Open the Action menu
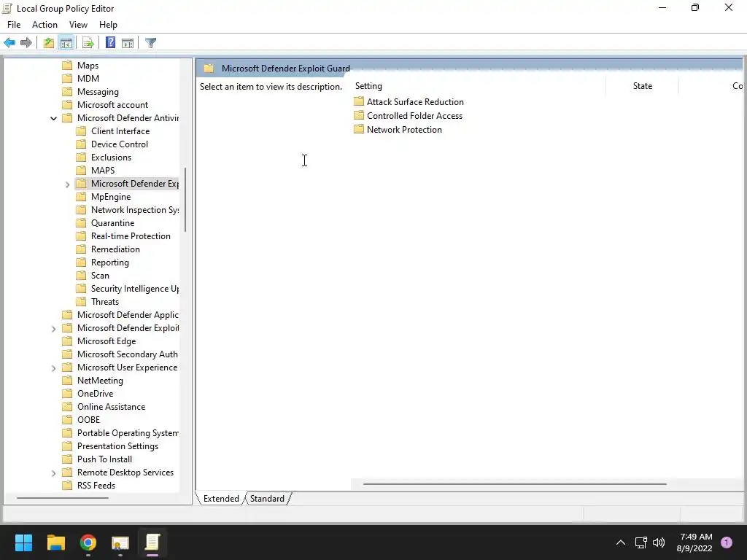Screen dimensions: 747x560 [x=44, y=25]
